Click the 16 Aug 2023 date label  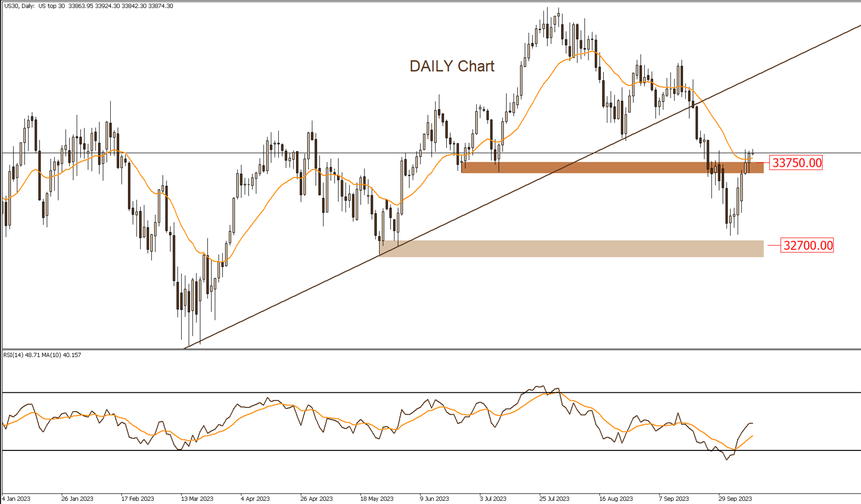click(x=616, y=498)
